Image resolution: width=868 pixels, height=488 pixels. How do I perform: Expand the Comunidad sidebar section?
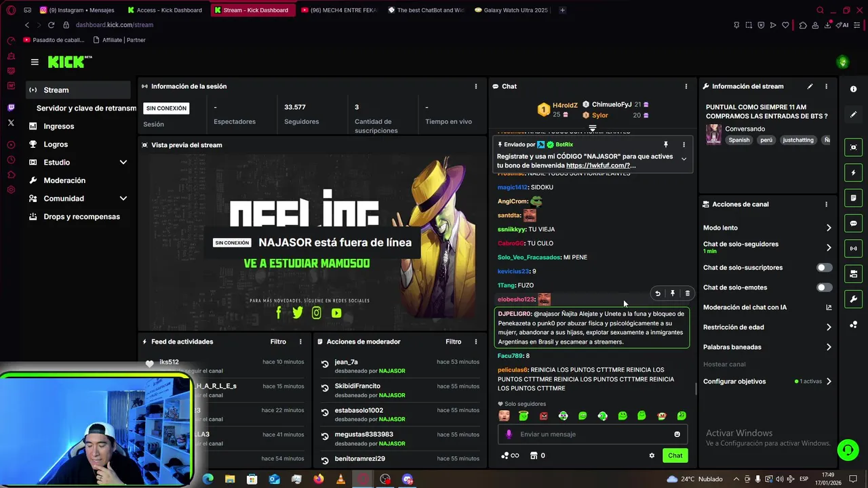[x=123, y=199]
